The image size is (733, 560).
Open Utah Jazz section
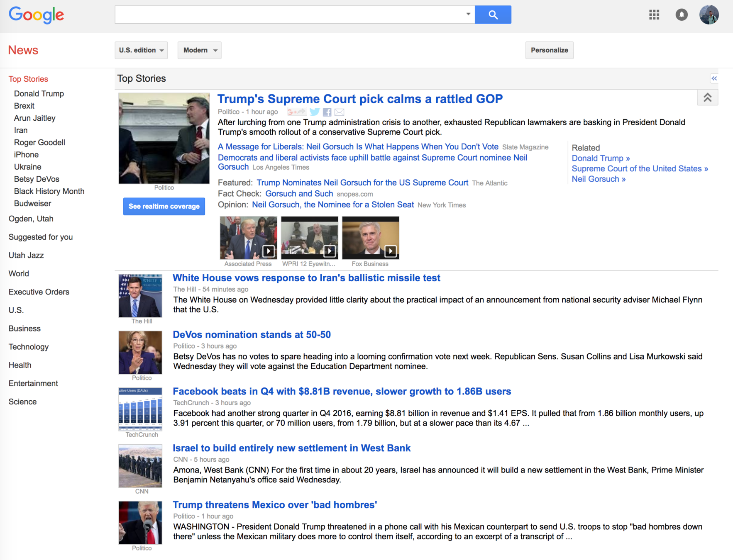[x=26, y=255]
